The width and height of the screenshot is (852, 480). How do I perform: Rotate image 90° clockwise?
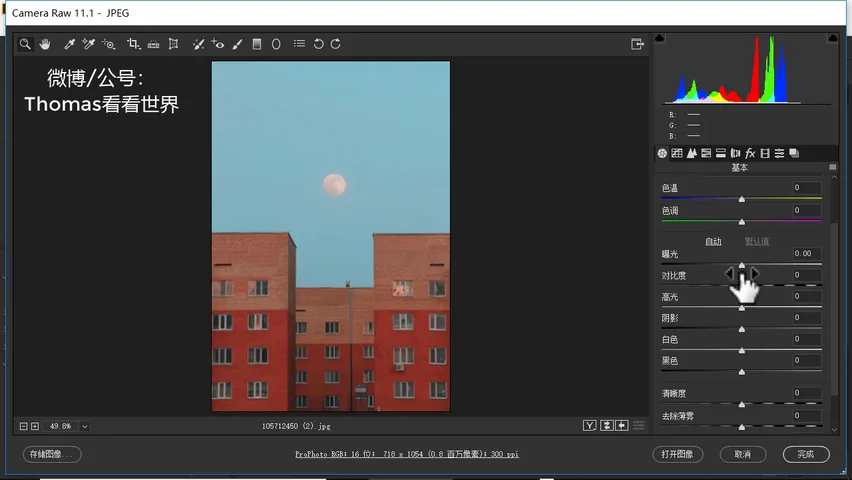[336, 44]
